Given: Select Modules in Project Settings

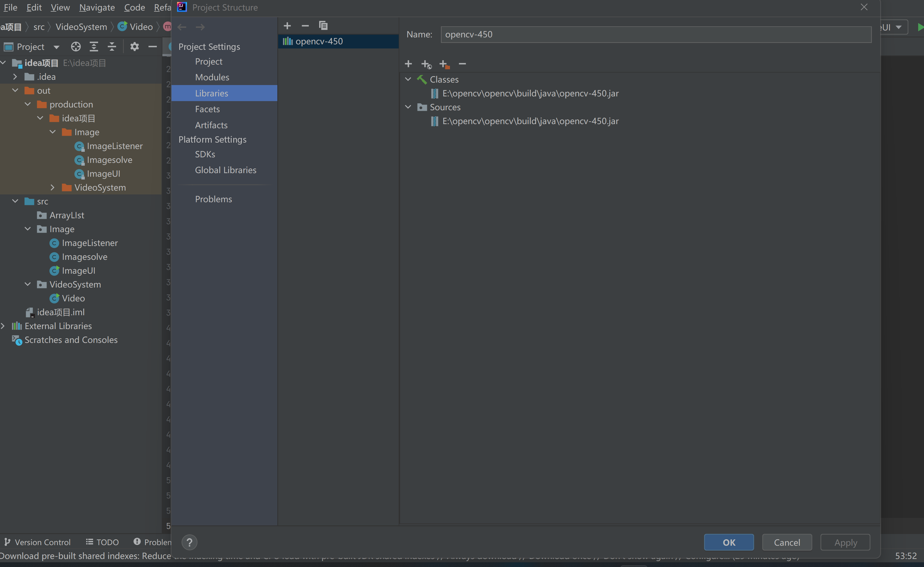Looking at the screenshot, I should 212,77.
